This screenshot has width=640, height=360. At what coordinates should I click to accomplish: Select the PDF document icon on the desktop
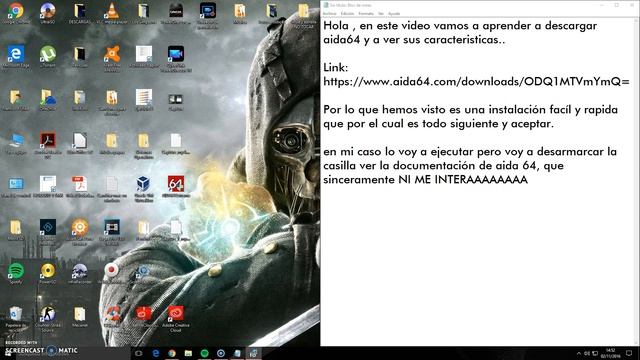click(80, 187)
